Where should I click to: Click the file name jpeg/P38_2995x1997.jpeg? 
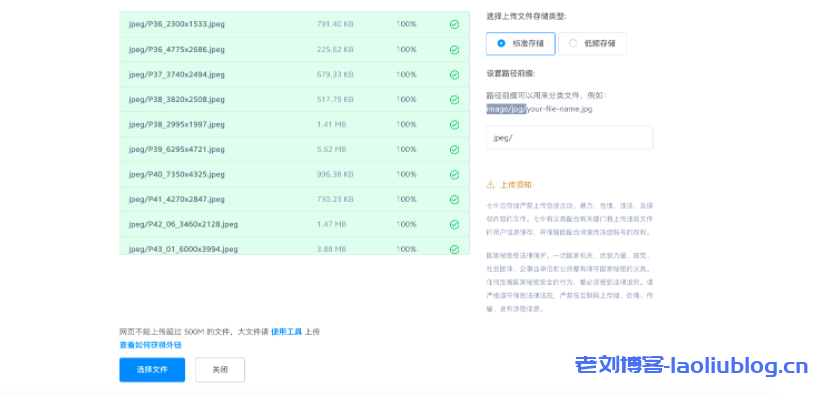pos(177,124)
